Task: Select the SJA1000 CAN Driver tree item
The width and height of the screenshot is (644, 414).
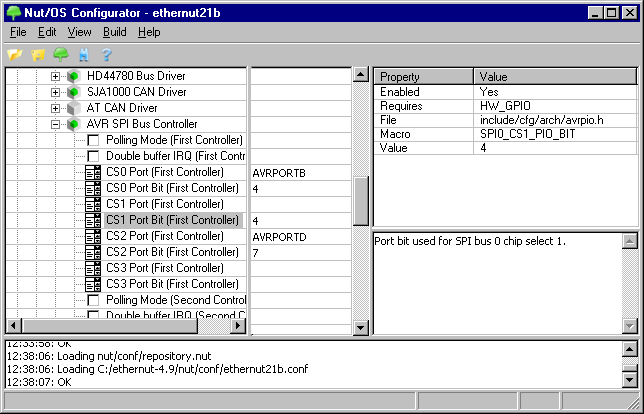Action: 137,92
